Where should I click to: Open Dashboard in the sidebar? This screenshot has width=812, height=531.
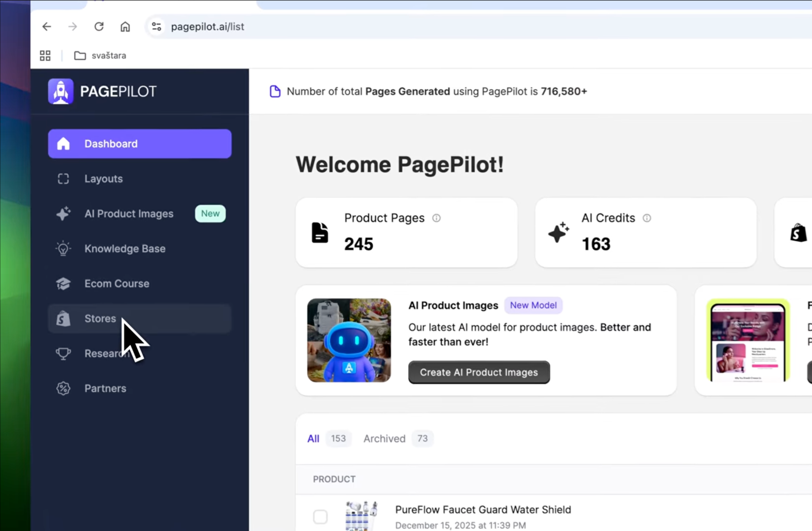(140, 144)
